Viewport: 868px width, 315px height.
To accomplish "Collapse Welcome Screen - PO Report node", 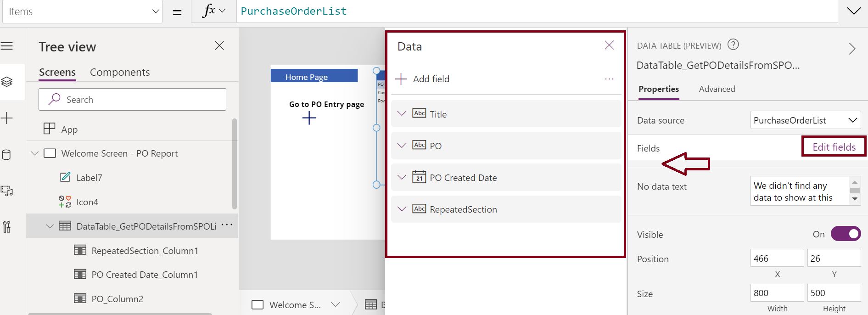I will tap(35, 153).
